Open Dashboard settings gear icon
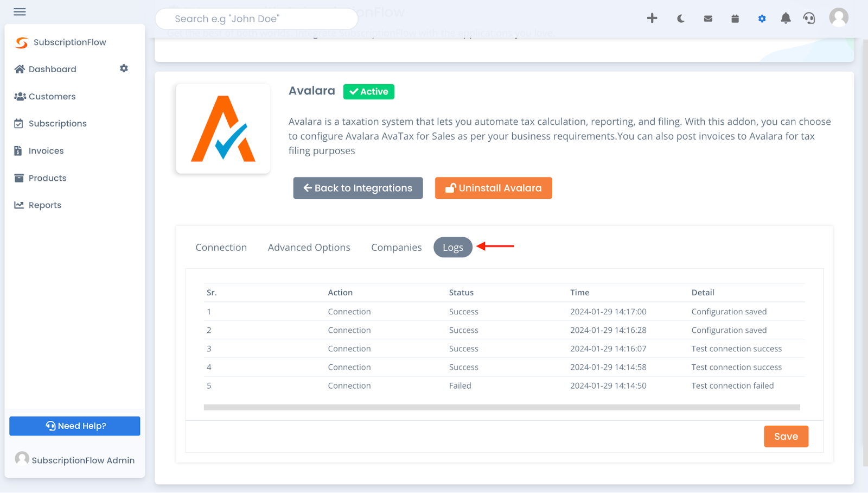 (x=124, y=68)
